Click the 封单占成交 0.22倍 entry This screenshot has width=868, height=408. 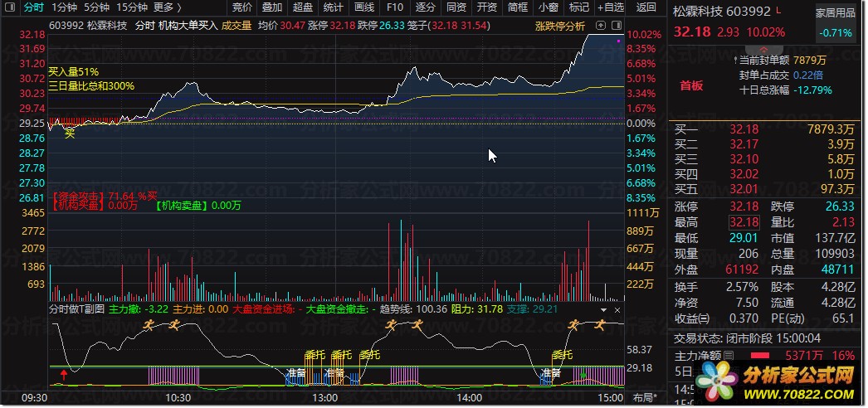[782, 75]
